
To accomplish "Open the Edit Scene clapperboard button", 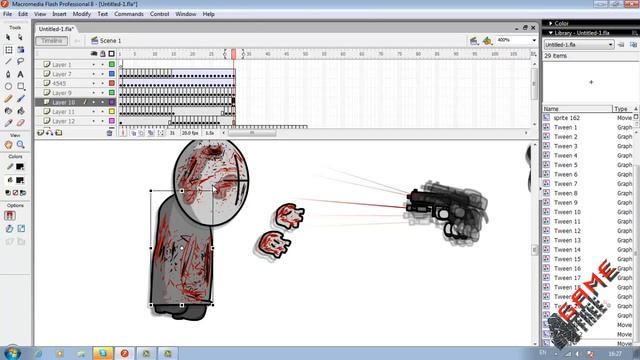I will coord(474,41).
